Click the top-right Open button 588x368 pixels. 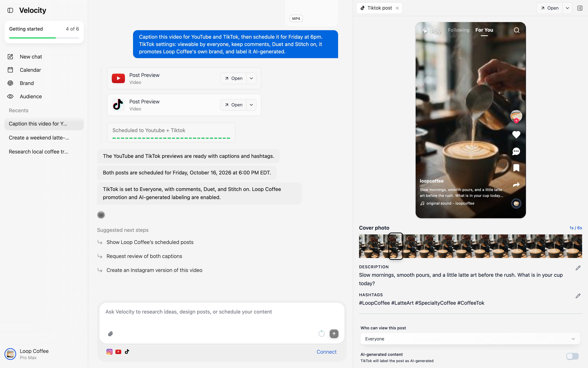point(549,8)
